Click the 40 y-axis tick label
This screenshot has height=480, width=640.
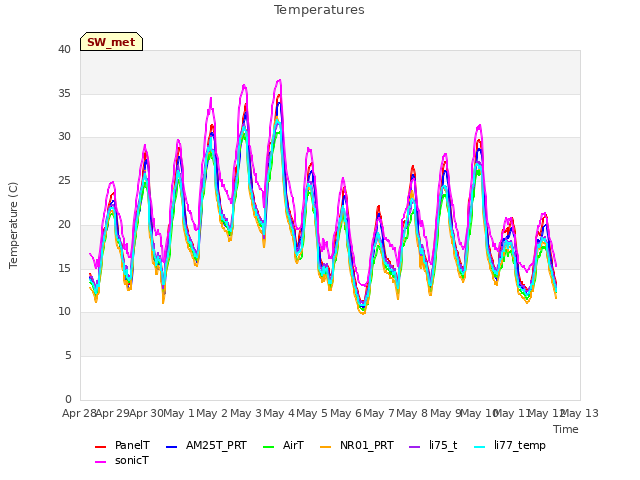tap(64, 49)
